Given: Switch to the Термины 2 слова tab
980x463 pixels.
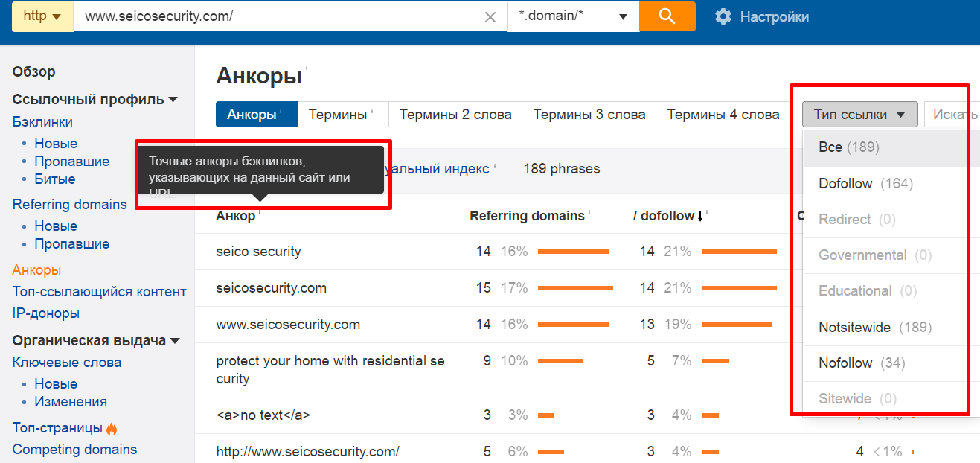Looking at the screenshot, I should coord(455,114).
